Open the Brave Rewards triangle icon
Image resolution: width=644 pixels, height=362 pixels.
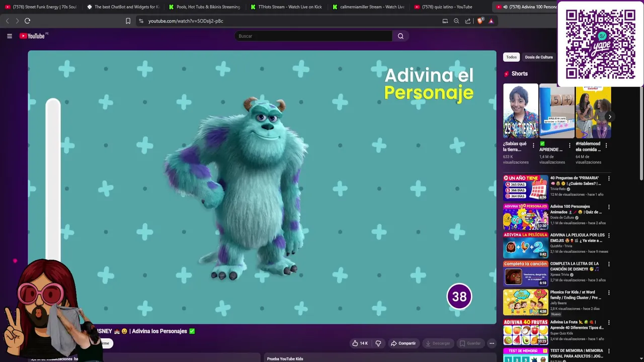(x=491, y=21)
